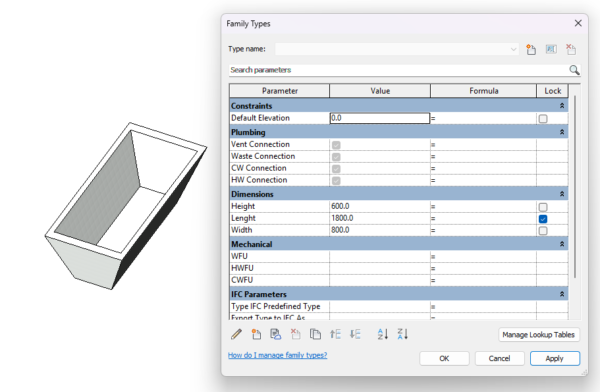Click the copy parameter icon in bottom toolbar
The height and width of the screenshot is (392, 600).
315,334
